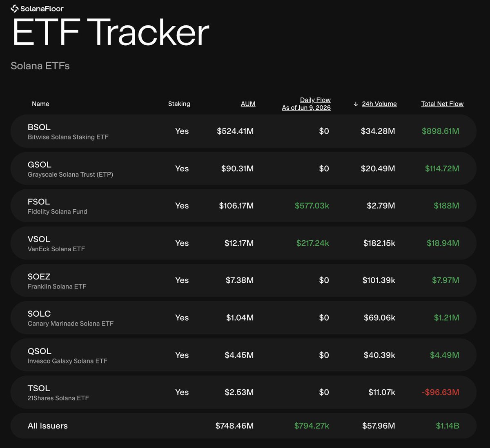Click the down arrow beside 24h Volume
The width and height of the screenshot is (490, 448).
coord(356,104)
